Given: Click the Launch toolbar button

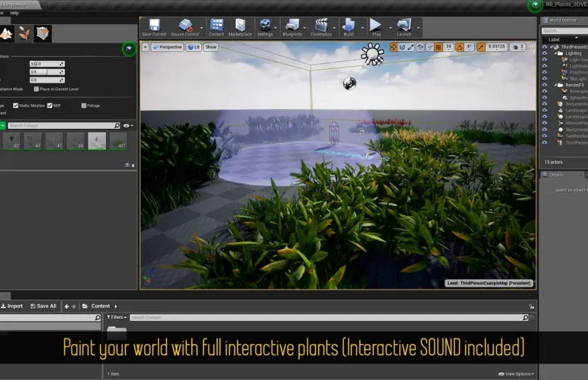Looking at the screenshot, I should 404,28.
